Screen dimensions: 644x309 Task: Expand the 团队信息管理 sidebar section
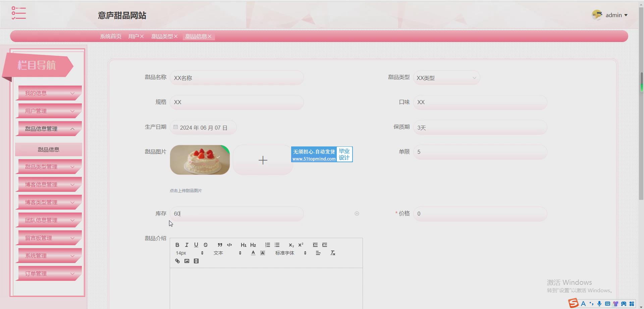(x=49, y=220)
